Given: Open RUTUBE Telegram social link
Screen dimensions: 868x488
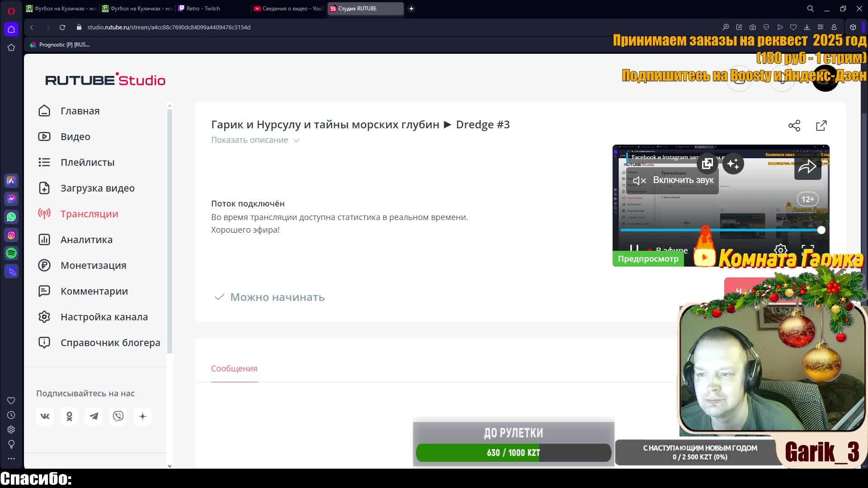Looking at the screenshot, I should (x=94, y=416).
